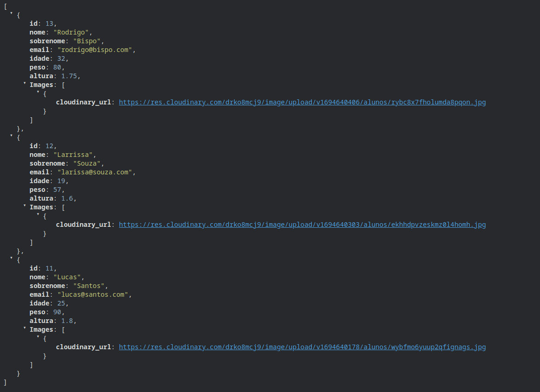The height and width of the screenshot is (392, 540).
Task: Click the "lucas@santos.com" email value
Action: [93, 294]
